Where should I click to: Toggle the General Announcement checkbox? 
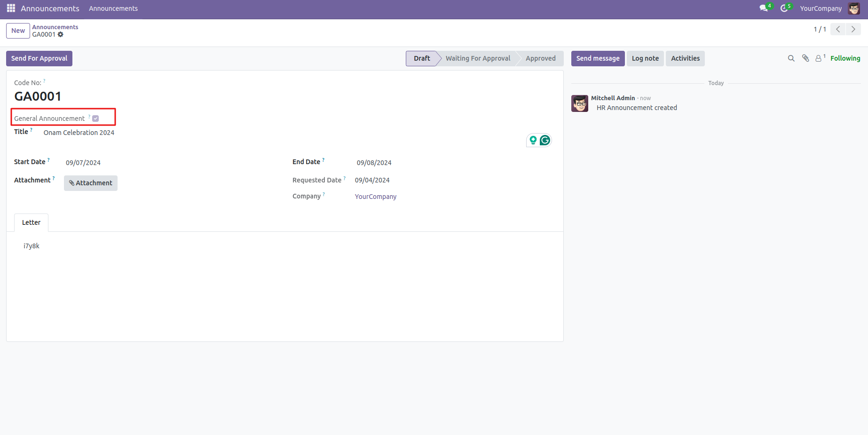95,119
